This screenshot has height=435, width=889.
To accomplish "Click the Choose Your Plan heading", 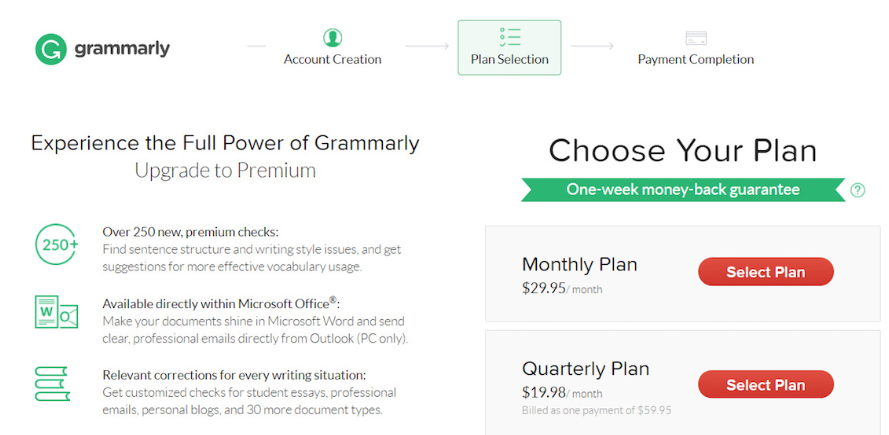I will coord(682,151).
